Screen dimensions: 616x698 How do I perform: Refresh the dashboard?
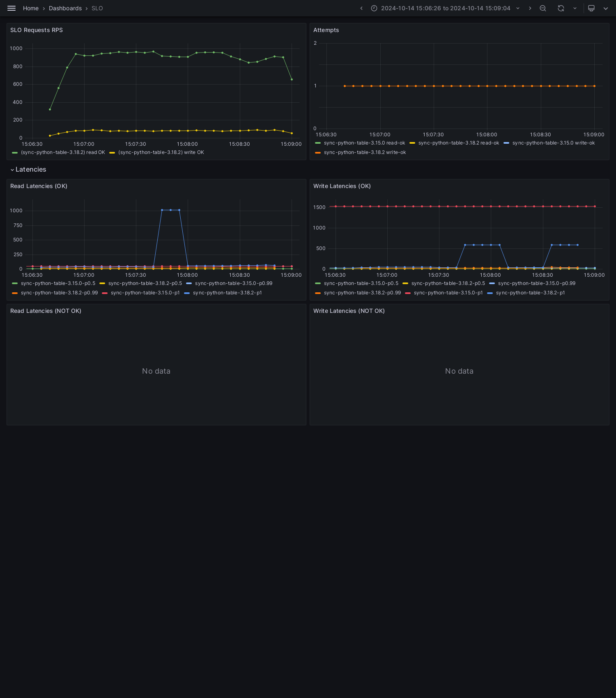pyautogui.click(x=561, y=8)
